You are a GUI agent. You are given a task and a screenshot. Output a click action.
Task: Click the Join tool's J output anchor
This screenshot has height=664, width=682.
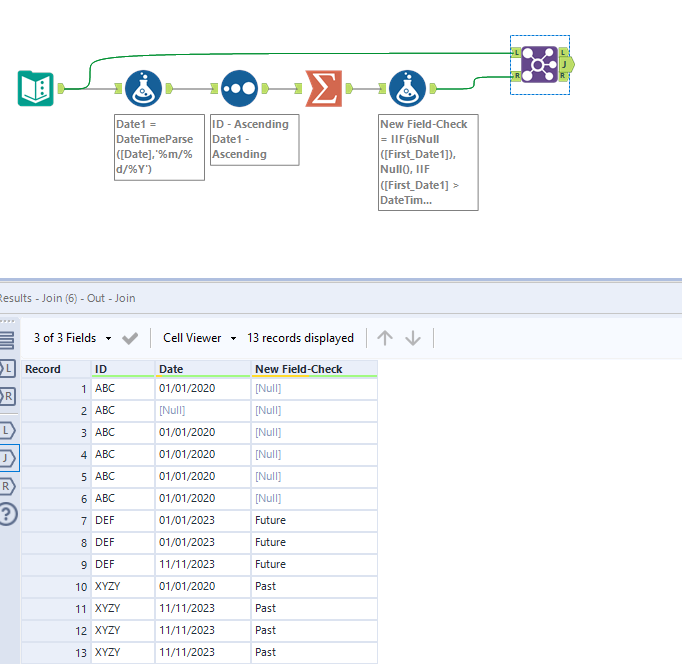pyautogui.click(x=566, y=64)
